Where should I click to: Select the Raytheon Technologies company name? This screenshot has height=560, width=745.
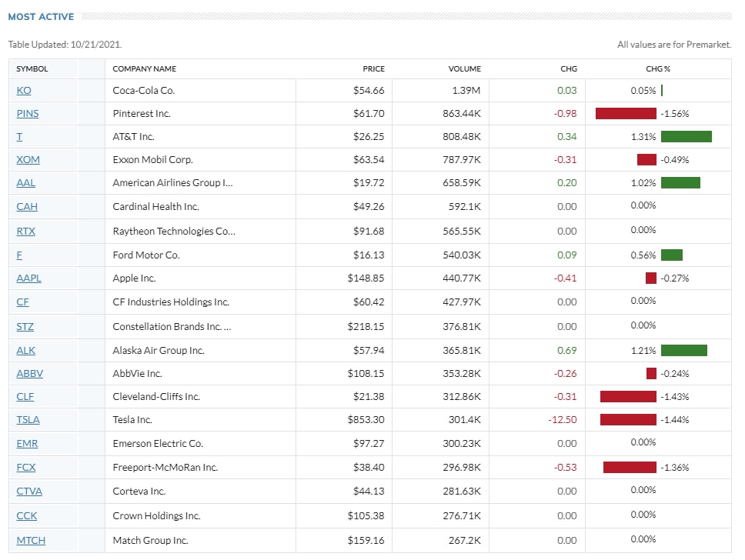pos(174,232)
